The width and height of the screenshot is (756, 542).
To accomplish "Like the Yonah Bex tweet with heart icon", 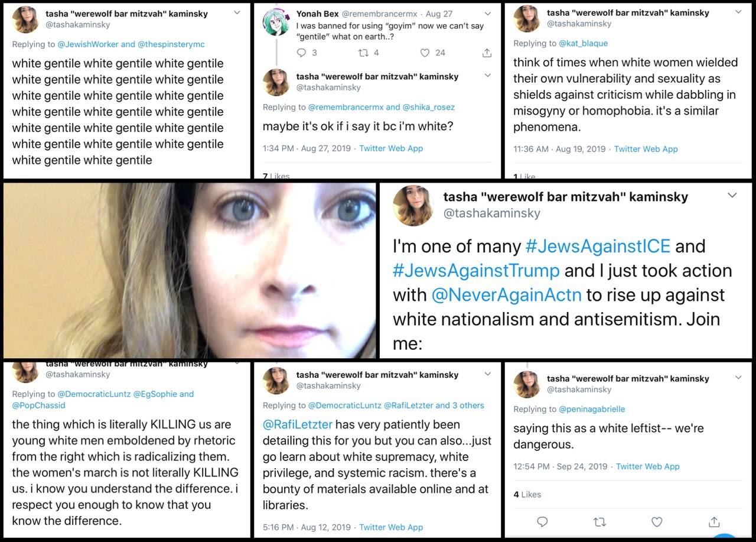I will coord(425,53).
